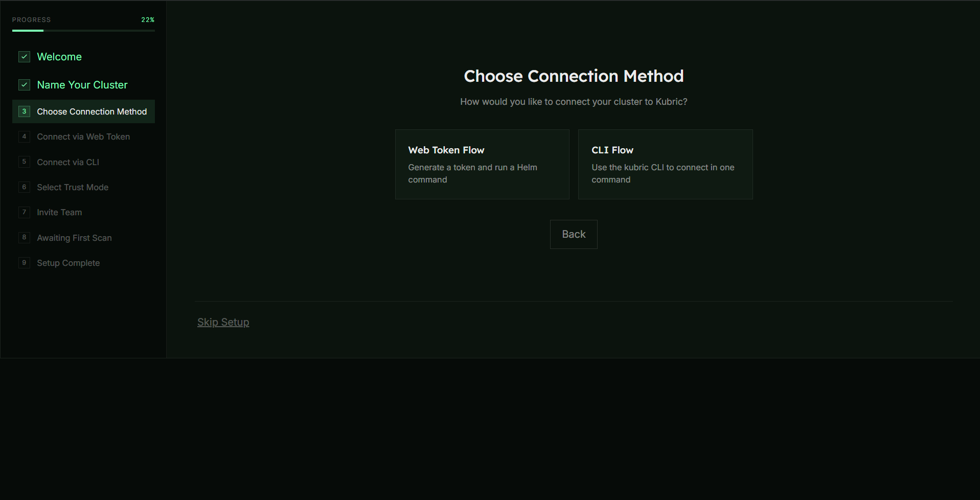
Task: Click the step 4 number badge
Action: 24,137
